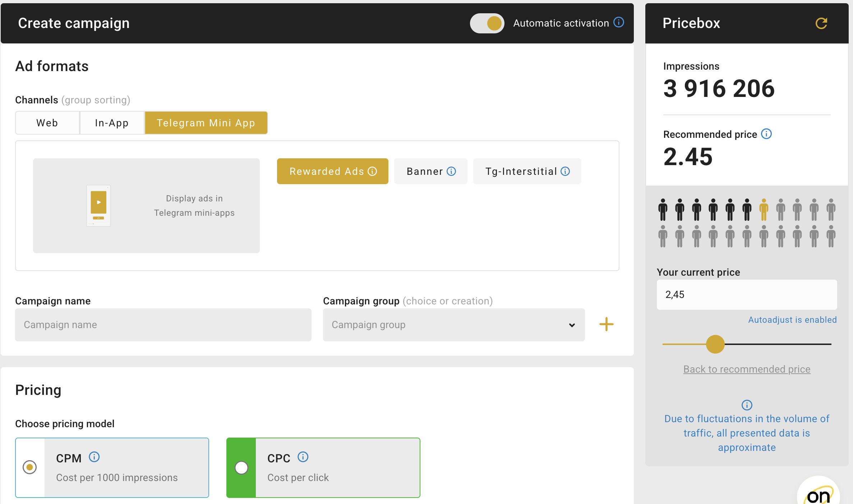Switch to the In-App channel tab
The height and width of the screenshot is (504, 853).
112,123
